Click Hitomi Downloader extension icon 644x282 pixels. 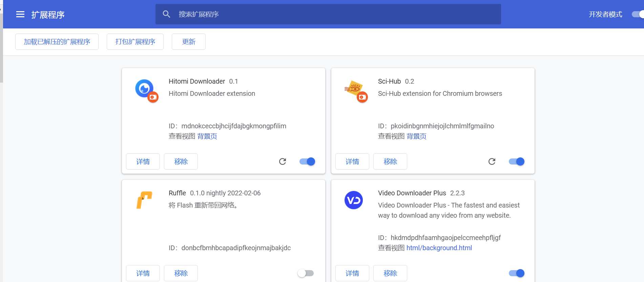pos(145,89)
